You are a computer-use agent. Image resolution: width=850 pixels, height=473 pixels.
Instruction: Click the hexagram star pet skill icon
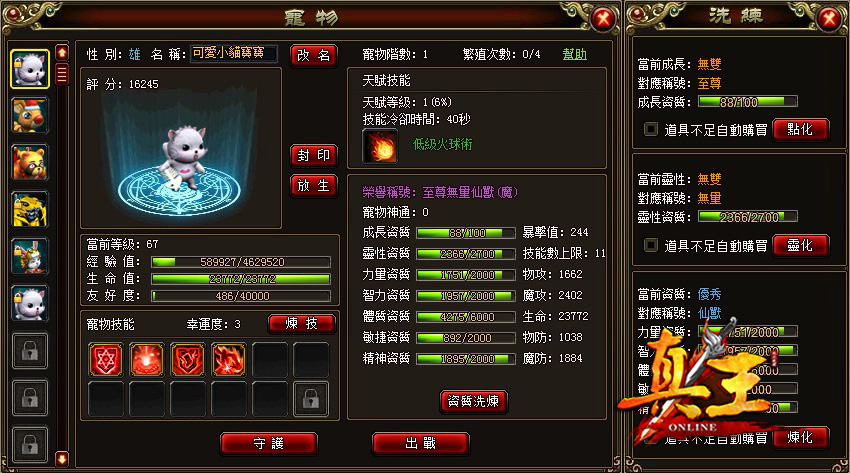pos(106,359)
